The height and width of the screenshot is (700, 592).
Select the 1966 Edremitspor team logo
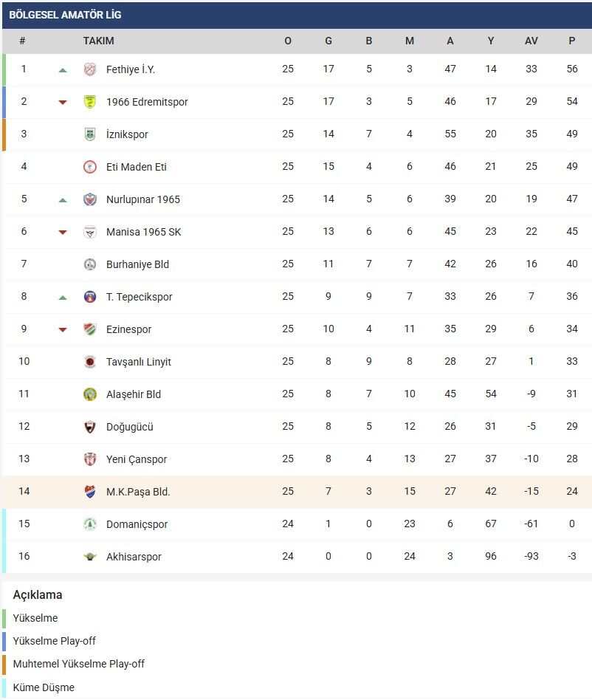[89, 102]
